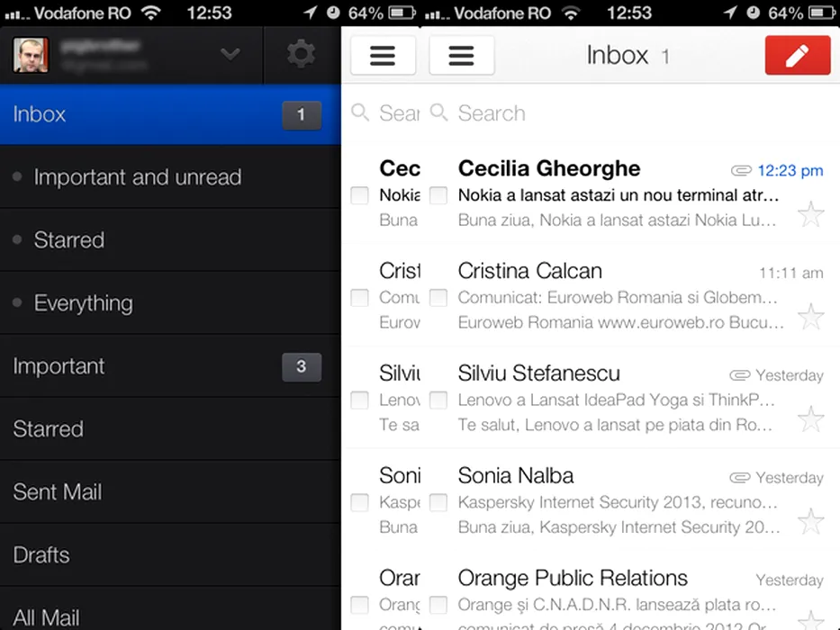Click truncated sender name 'Cec'

400,169
